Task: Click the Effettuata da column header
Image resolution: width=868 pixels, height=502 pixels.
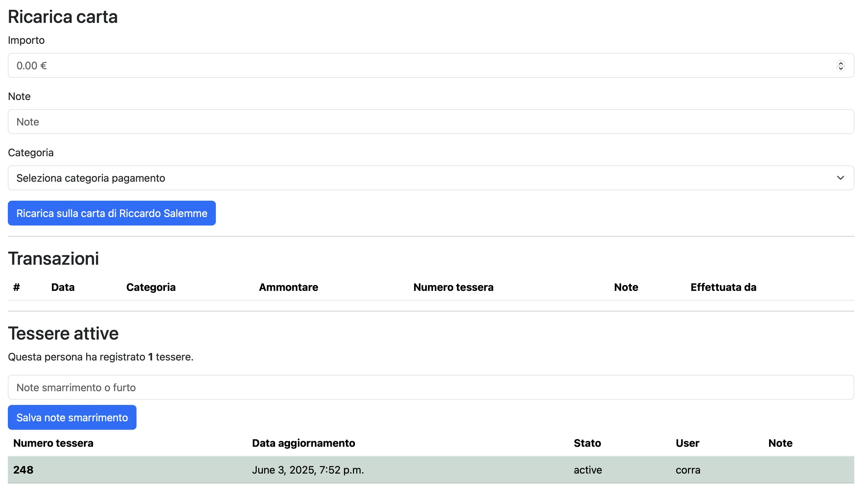Action: point(723,287)
